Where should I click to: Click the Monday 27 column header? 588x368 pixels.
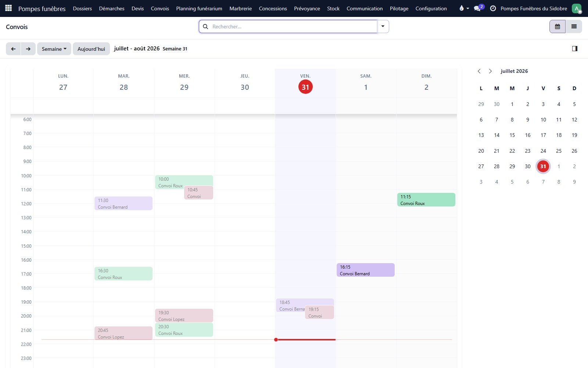point(63,84)
